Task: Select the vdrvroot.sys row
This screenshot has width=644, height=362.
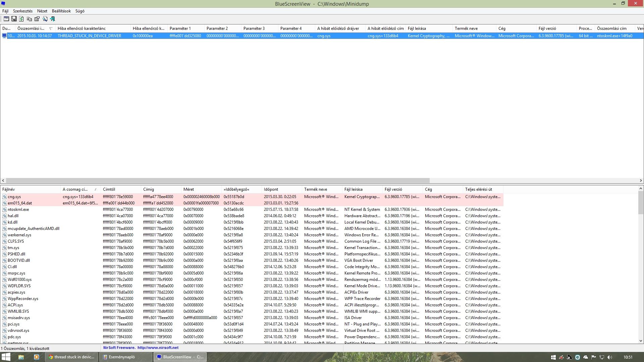Action: [x=252, y=330]
